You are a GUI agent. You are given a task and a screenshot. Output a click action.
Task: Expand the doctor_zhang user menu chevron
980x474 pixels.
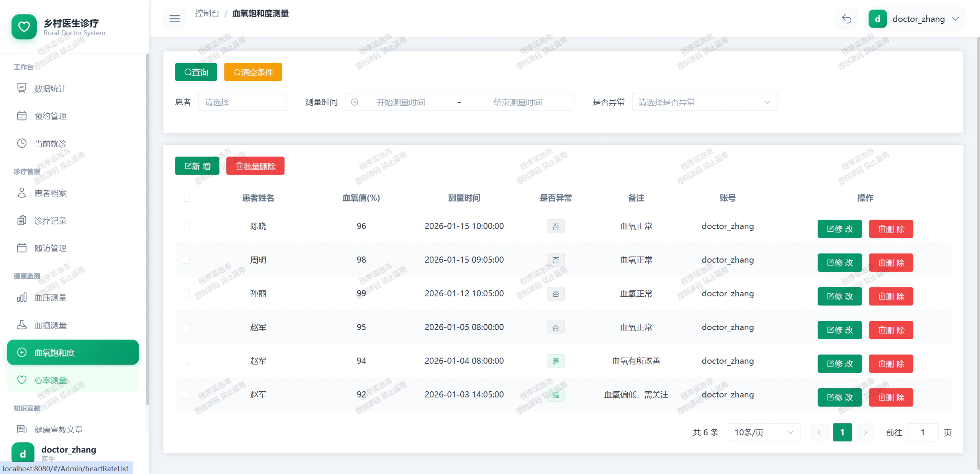[x=955, y=19]
